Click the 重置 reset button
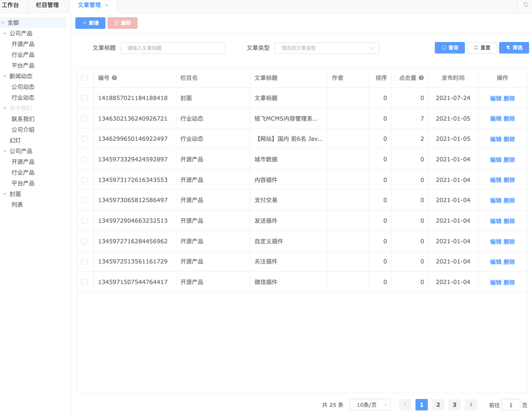Image resolution: width=532 pixels, height=415 pixels. pyautogui.click(x=482, y=48)
